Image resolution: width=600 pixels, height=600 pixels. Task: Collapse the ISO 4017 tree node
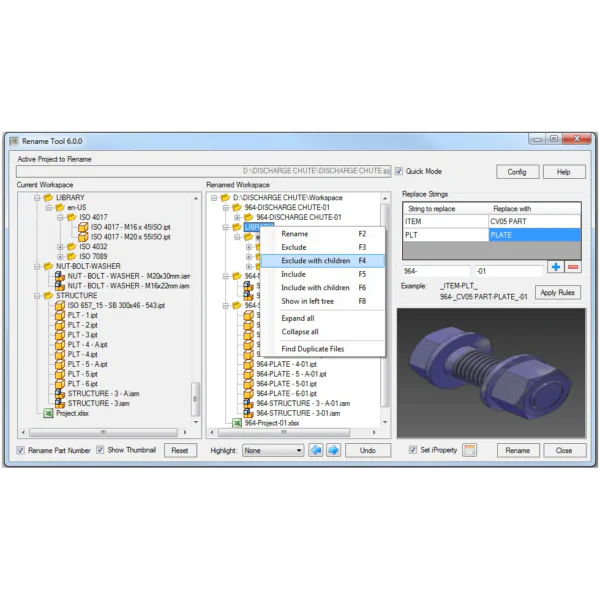(x=60, y=217)
